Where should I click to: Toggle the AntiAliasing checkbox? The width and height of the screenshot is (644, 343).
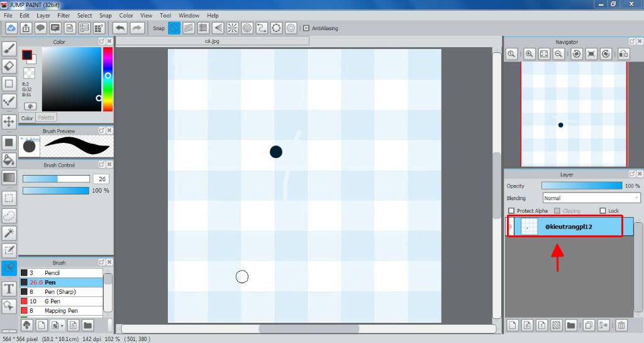[306, 28]
